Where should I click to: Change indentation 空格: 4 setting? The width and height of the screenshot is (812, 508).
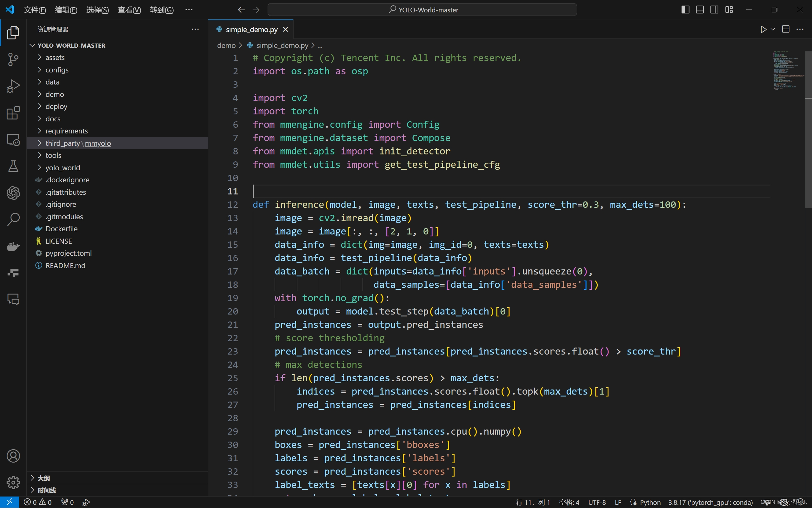569,502
